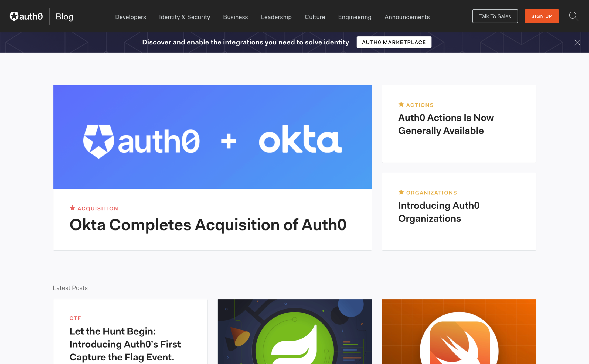This screenshot has width=589, height=364.
Task: Read Auth0 Actions Is Now Generally Available
Action: (446, 124)
